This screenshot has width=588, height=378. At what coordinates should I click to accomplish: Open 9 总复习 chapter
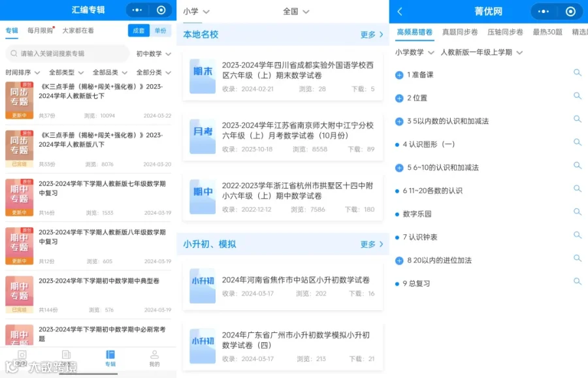pyautogui.click(x=416, y=284)
